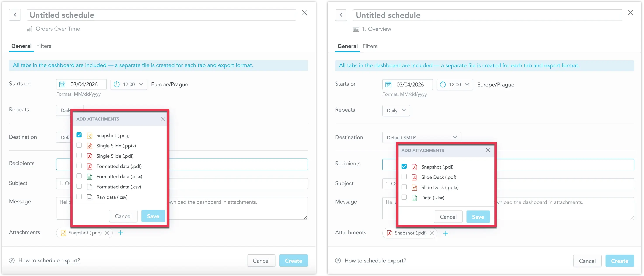Open the 12:00 time dropdown on left

tap(129, 85)
